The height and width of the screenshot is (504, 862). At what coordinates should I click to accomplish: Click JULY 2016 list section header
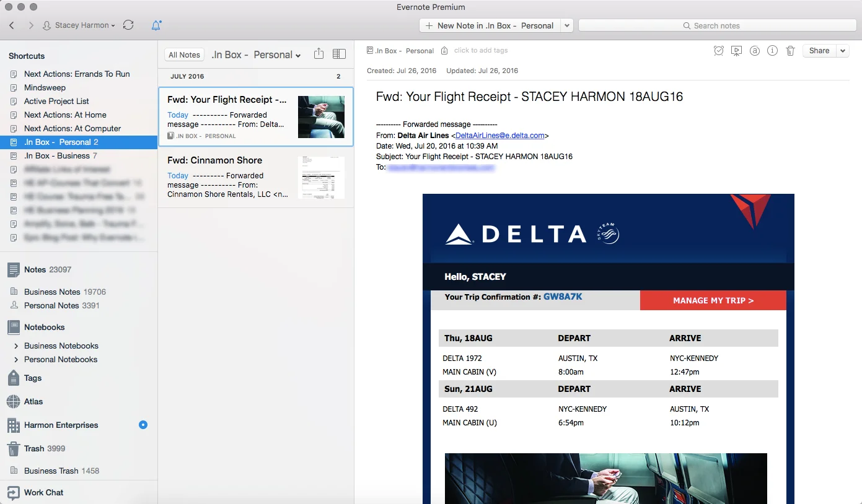click(187, 77)
